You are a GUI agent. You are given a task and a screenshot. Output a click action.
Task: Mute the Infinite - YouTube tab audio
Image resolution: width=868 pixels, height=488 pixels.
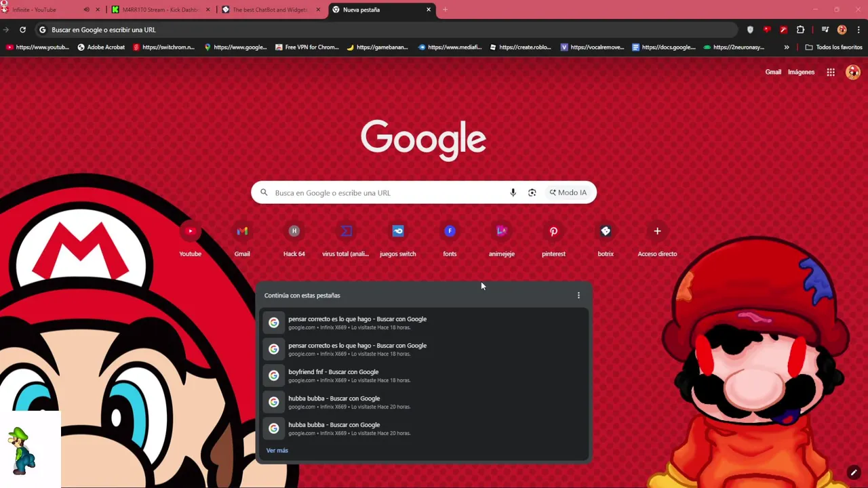pos(86,9)
